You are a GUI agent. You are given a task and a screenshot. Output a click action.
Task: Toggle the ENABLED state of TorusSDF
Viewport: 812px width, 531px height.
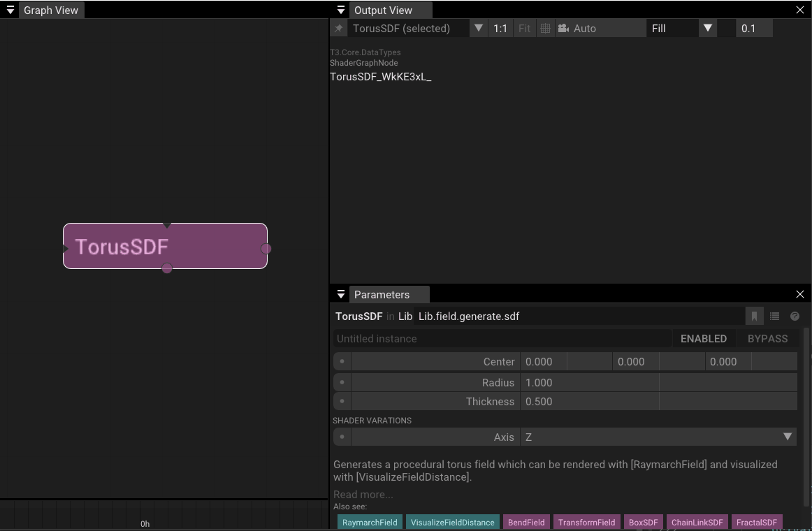(x=703, y=339)
